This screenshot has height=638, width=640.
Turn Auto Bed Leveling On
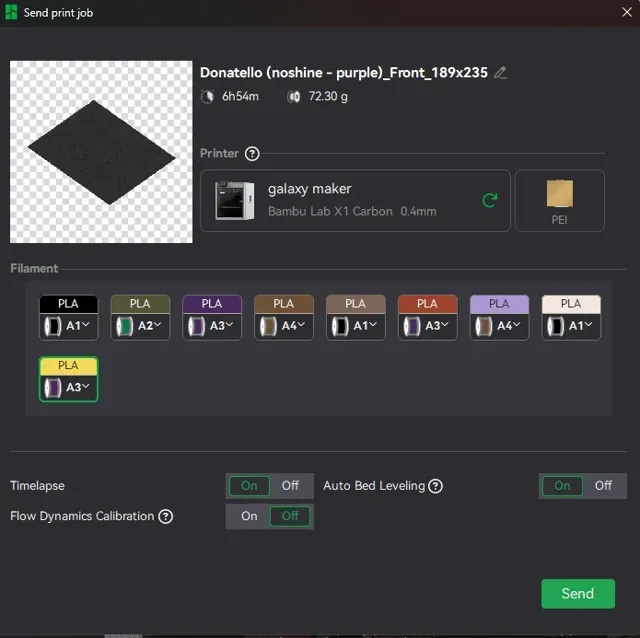click(562, 486)
